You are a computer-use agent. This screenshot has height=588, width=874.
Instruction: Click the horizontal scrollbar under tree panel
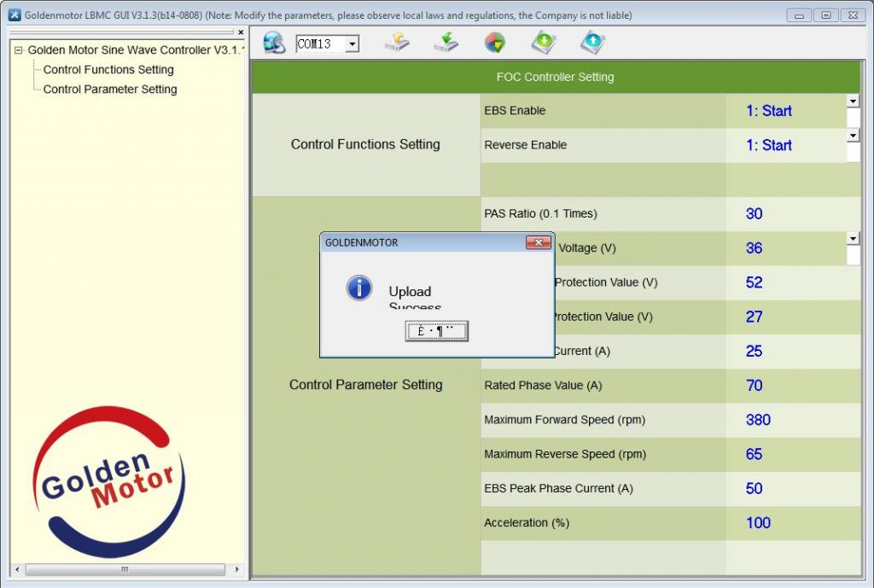click(124, 569)
